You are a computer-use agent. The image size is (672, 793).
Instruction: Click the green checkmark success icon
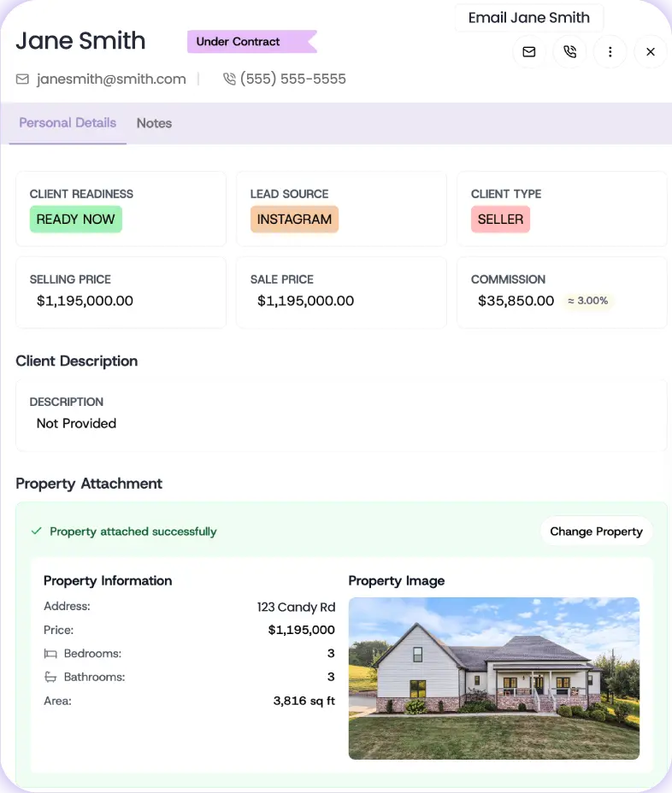coord(37,532)
